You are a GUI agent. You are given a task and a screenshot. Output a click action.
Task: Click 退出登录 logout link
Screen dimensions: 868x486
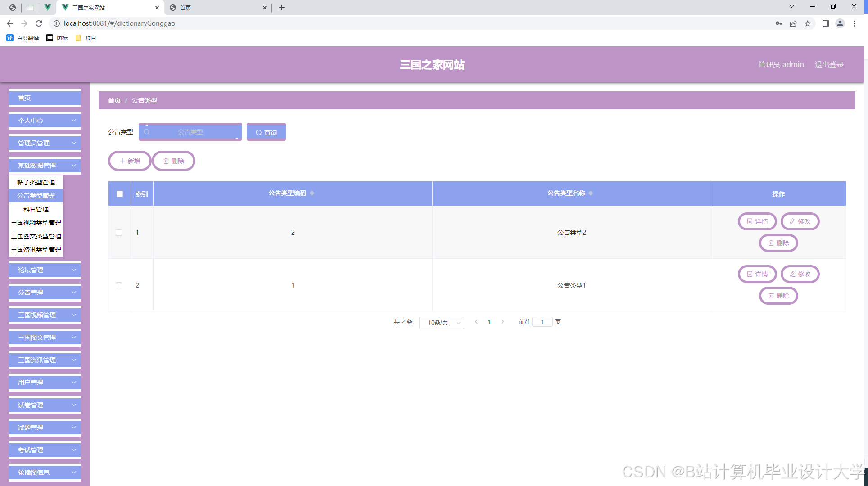829,64
